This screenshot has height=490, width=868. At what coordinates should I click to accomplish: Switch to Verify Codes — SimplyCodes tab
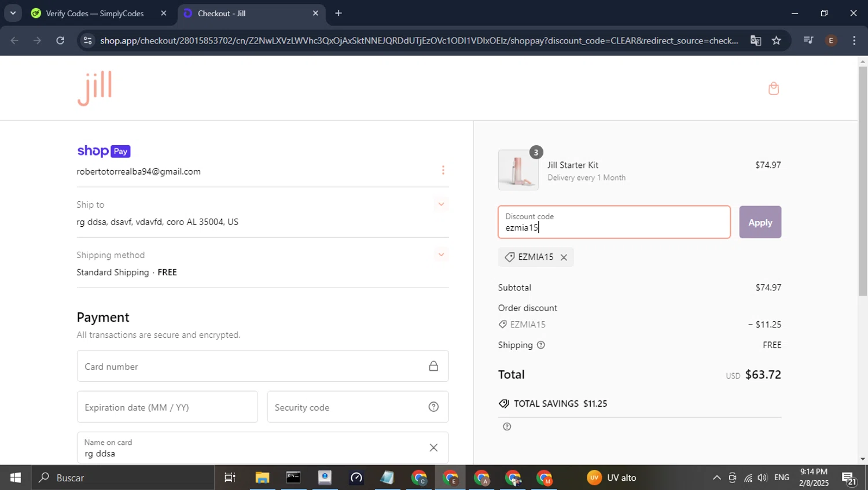click(100, 13)
